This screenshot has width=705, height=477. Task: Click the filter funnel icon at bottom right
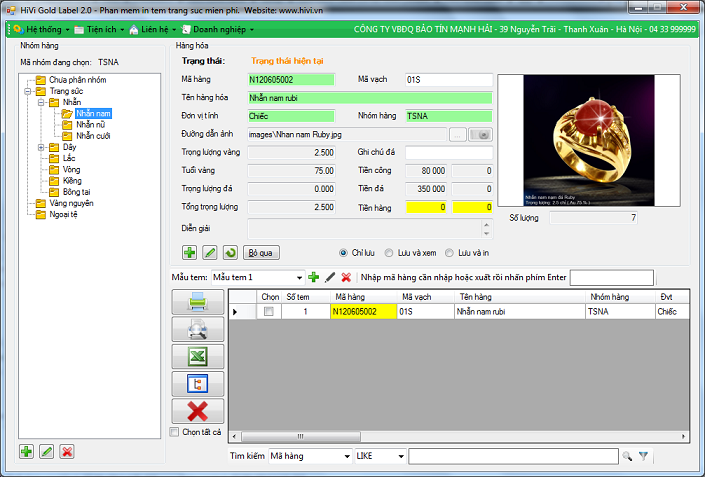[644, 456]
